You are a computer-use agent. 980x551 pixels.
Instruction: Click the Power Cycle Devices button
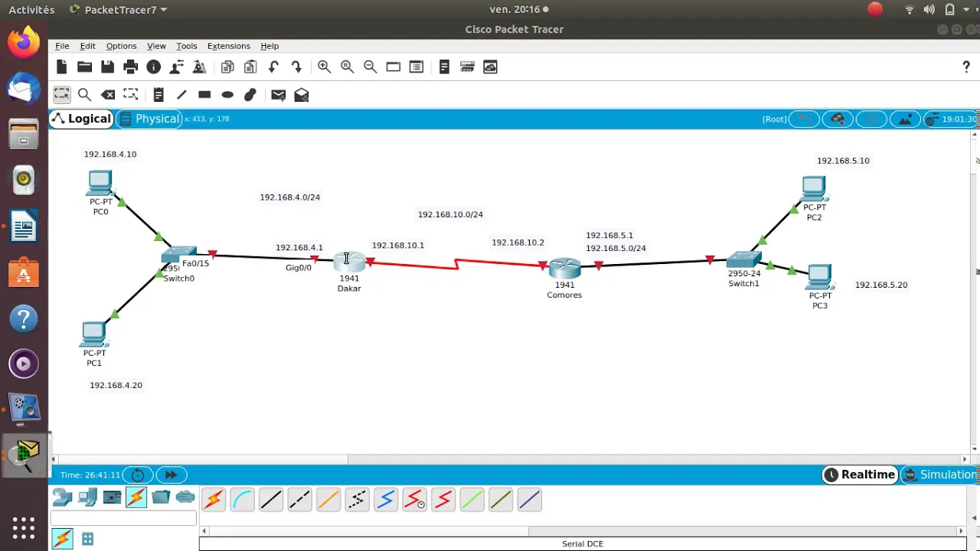tap(138, 475)
